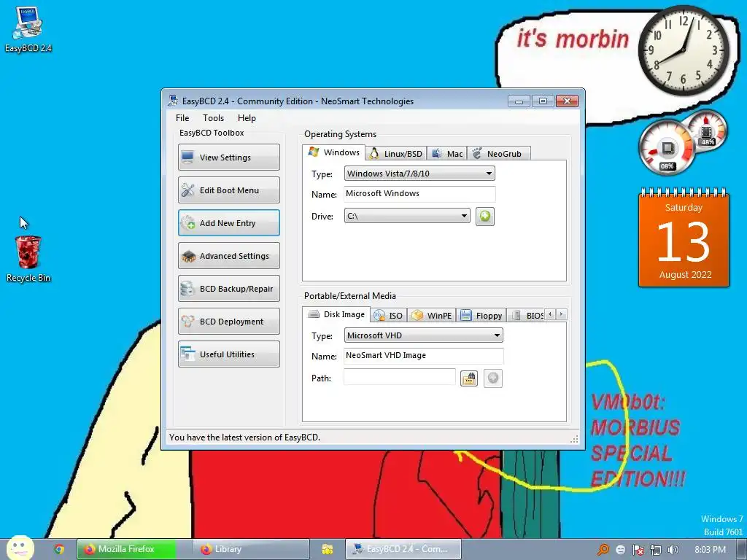This screenshot has width=747, height=560.
Task: Launch Chrome from the taskbar
Action: tap(59, 549)
